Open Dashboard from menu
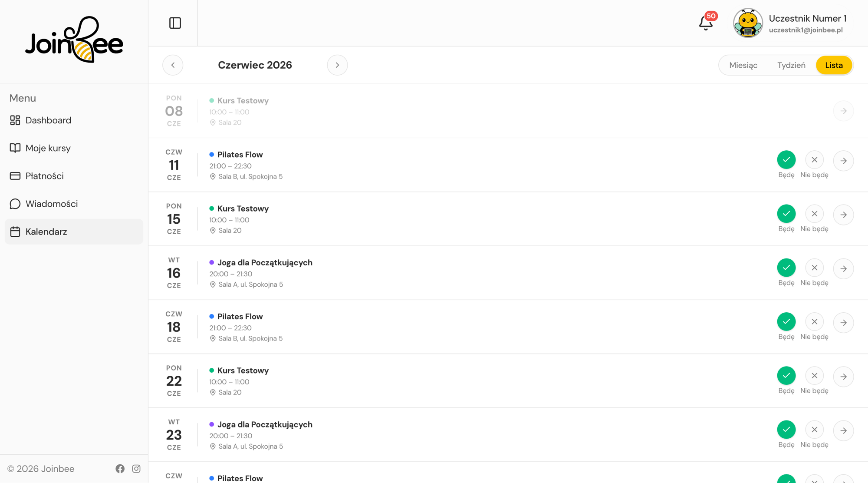This screenshot has height=483, width=868. click(74, 120)
